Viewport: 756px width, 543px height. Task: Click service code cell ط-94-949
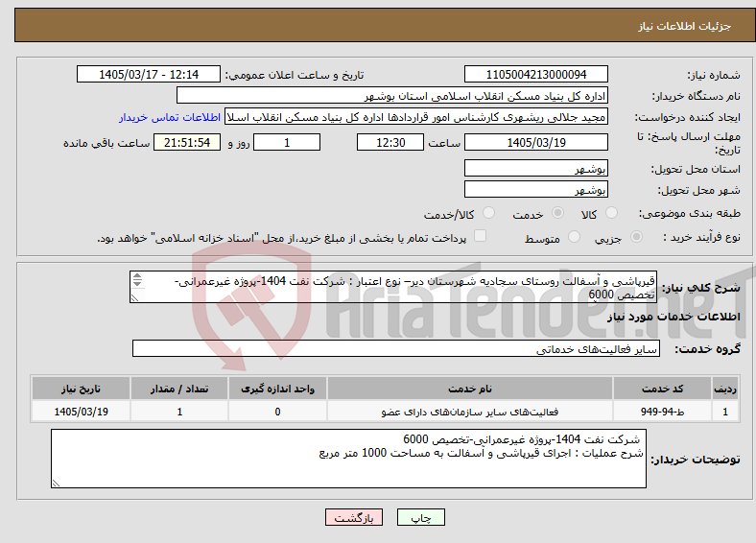[663, 412]
